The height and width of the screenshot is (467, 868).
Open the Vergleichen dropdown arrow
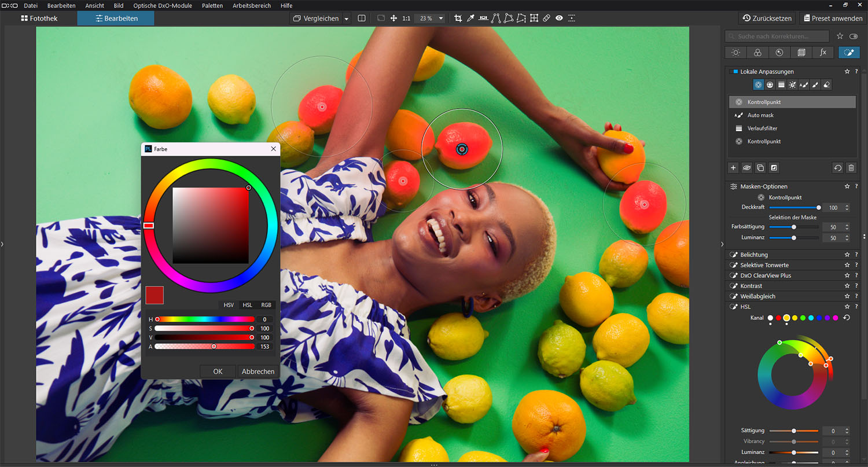point(347,19)
